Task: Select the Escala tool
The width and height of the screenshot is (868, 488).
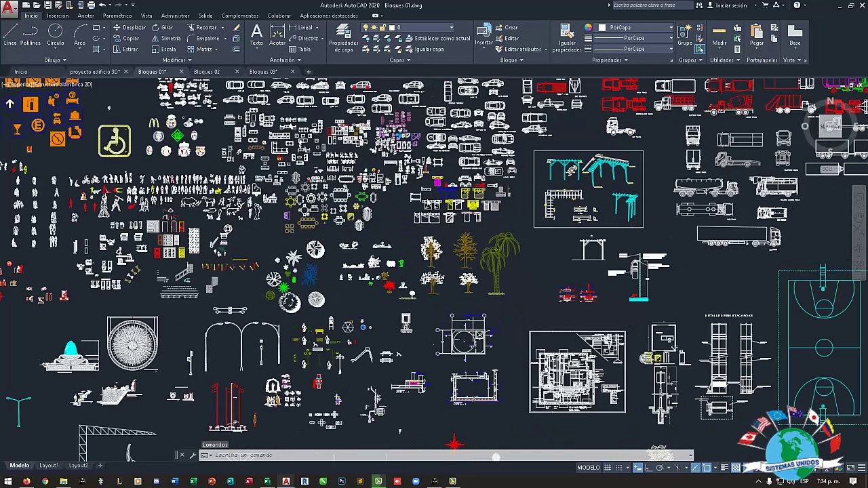Action: pyautogui.click(x=164, y=49)
